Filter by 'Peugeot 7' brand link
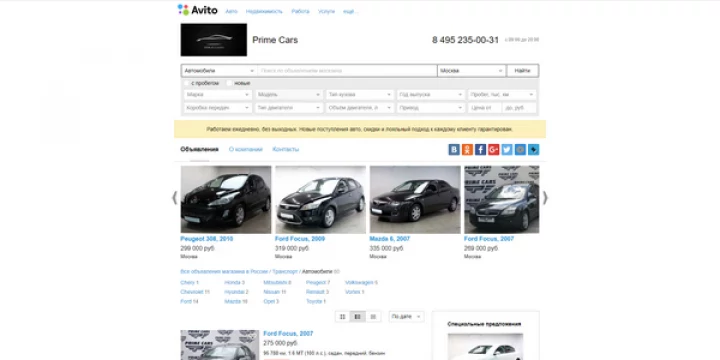This screenshot has width=720, height=360. (318, 282)
